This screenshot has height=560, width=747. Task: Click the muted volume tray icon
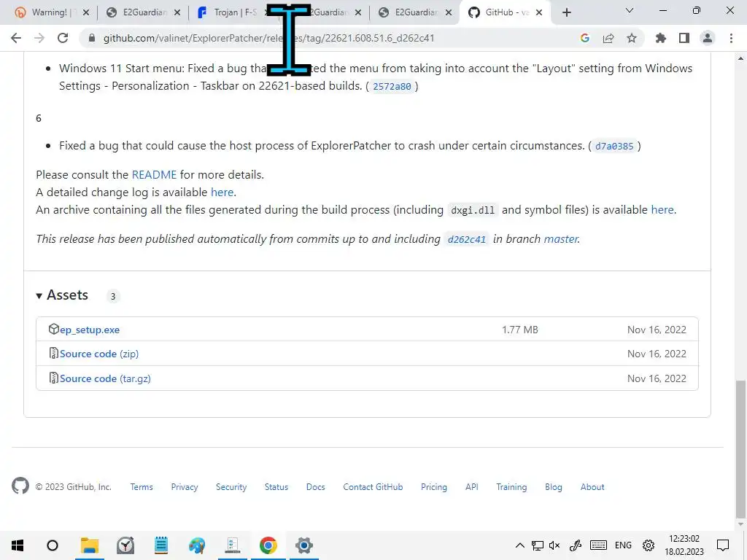(554, 545)
